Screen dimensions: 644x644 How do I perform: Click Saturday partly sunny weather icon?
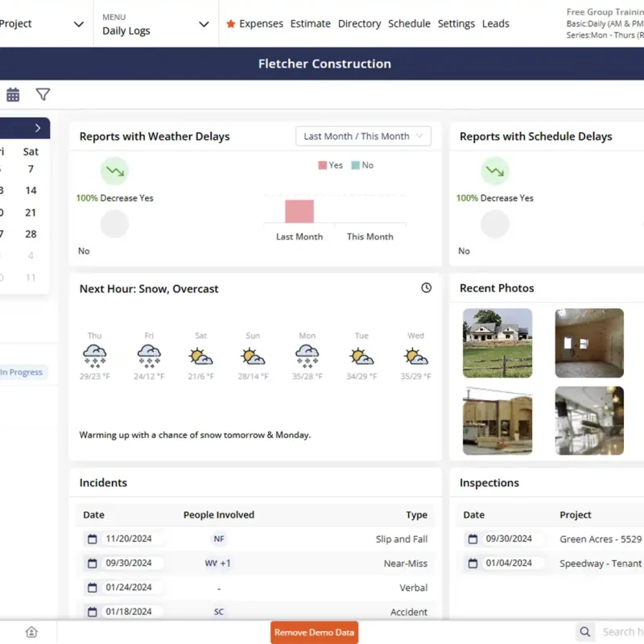point(200,356)
